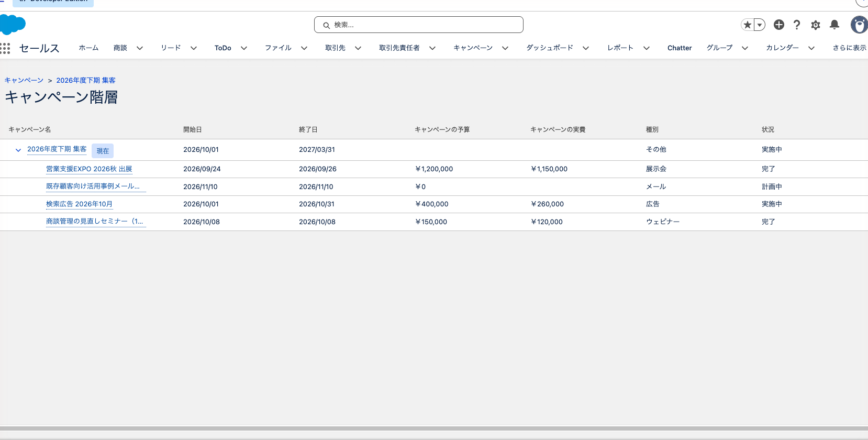Expand the ダッシュボード tab dropdown chevron

coord(586,48)
